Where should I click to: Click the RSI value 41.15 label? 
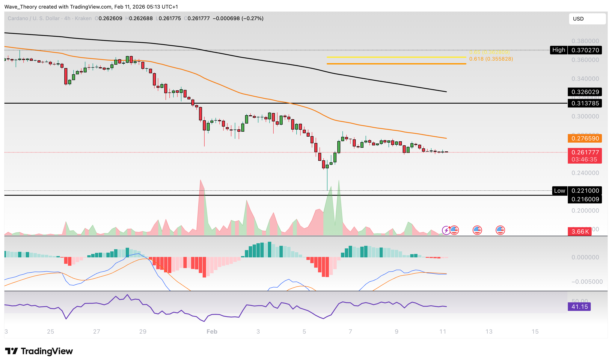coord(579,307)
